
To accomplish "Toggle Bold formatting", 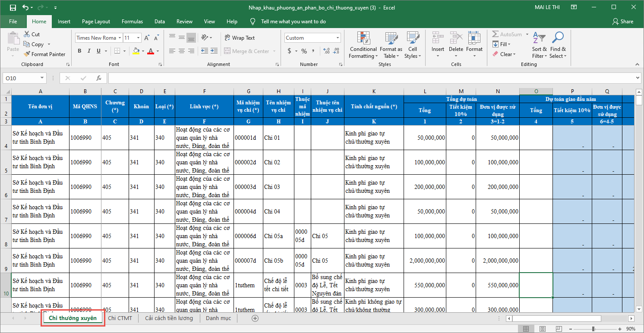I will click(79, 51).
